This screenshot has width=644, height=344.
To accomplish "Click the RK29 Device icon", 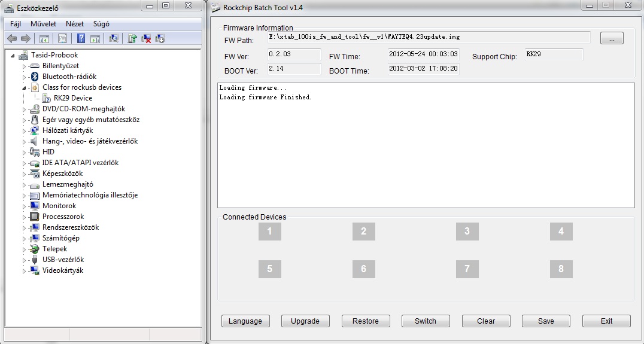I will click(x=47, y=98).
